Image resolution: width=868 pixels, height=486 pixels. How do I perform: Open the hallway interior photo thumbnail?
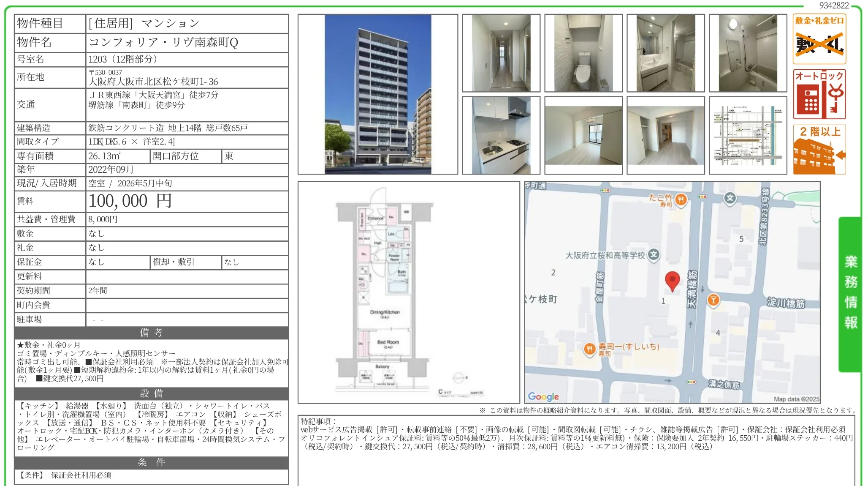tap(501, 53)
